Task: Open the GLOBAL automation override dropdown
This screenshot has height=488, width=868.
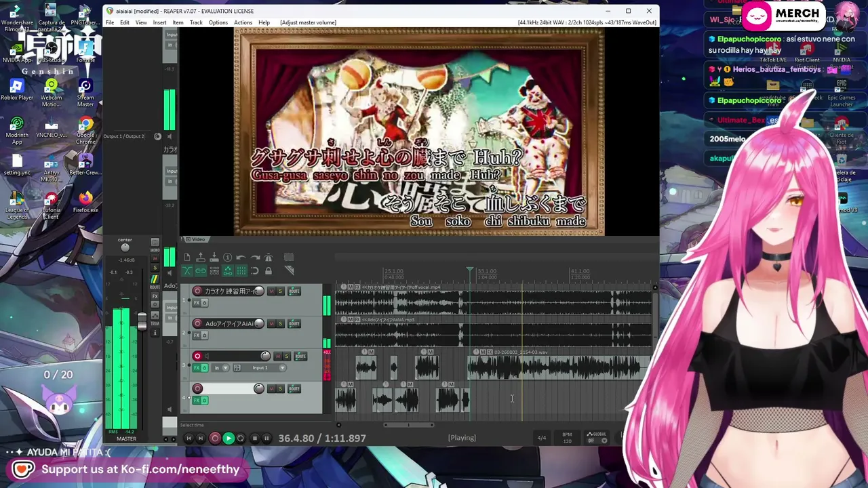Action: [598, 437]
